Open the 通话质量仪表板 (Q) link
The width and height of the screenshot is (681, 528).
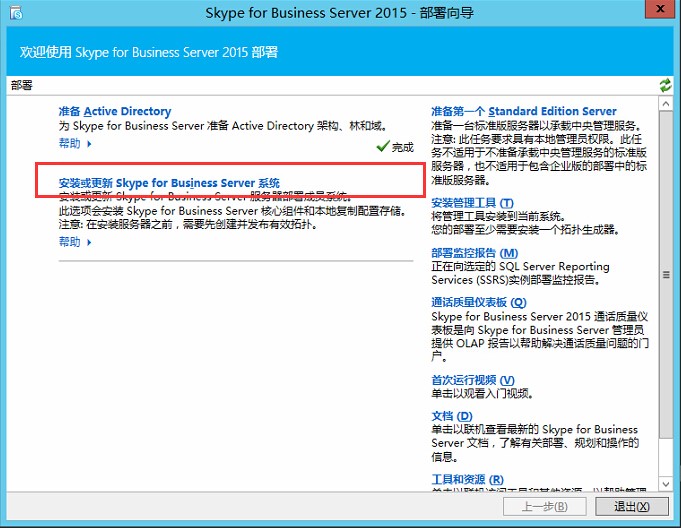479,302
